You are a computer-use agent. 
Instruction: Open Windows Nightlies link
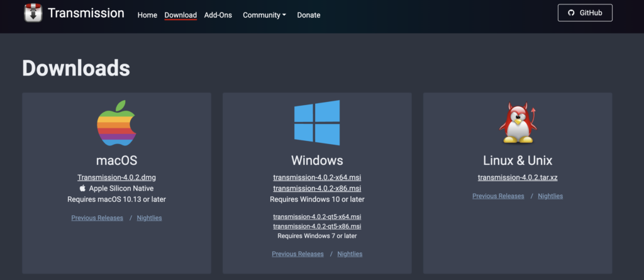point(350,254)
